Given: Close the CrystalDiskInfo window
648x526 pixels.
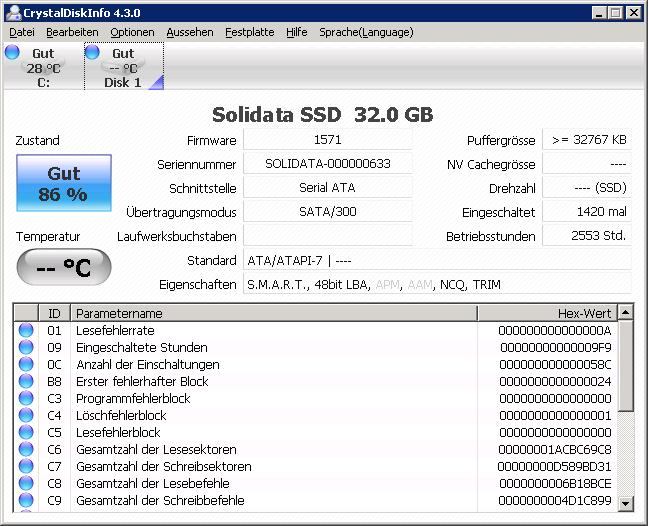Looking at the screenshot, I should [x=634, y=12].
